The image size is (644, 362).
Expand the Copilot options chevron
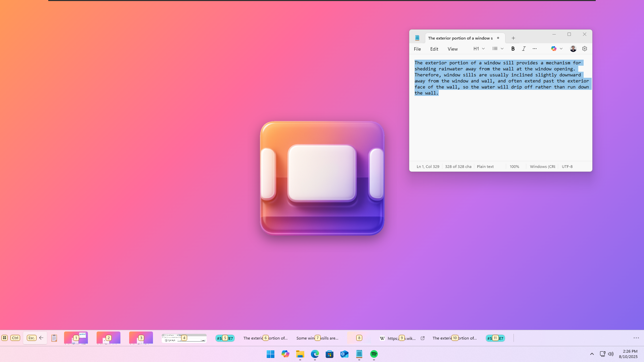pos(562,49)
